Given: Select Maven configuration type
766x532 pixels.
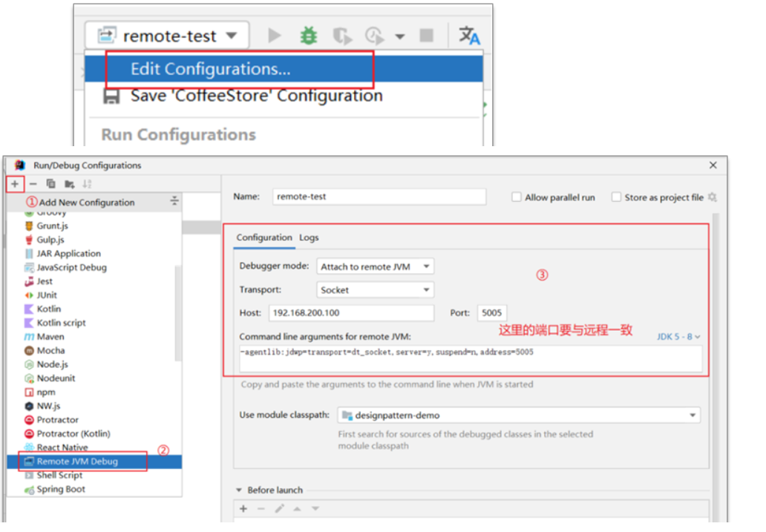Looking at the screenshot, I should click(95, 337).
